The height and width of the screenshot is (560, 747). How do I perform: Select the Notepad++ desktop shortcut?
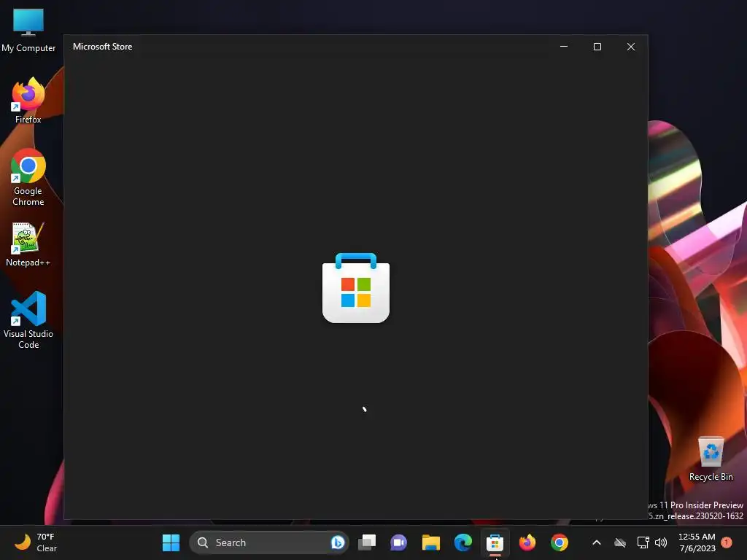(x=28, y=244)
